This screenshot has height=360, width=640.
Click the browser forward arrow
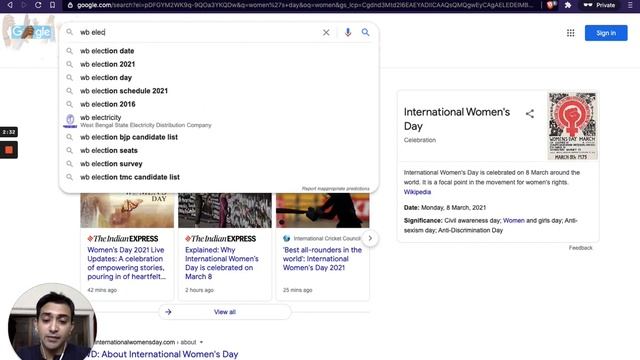point(24,5)
